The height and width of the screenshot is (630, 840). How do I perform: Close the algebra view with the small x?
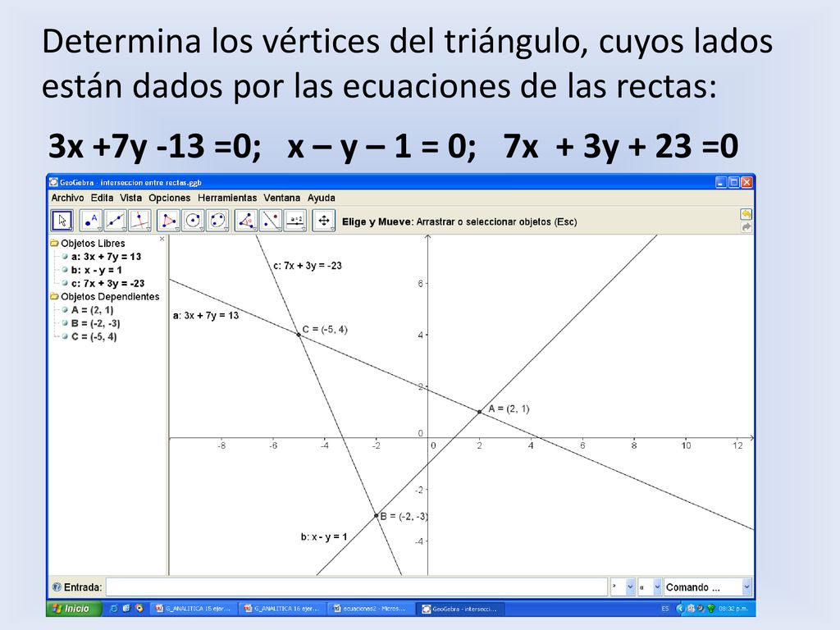coord(162,239)
